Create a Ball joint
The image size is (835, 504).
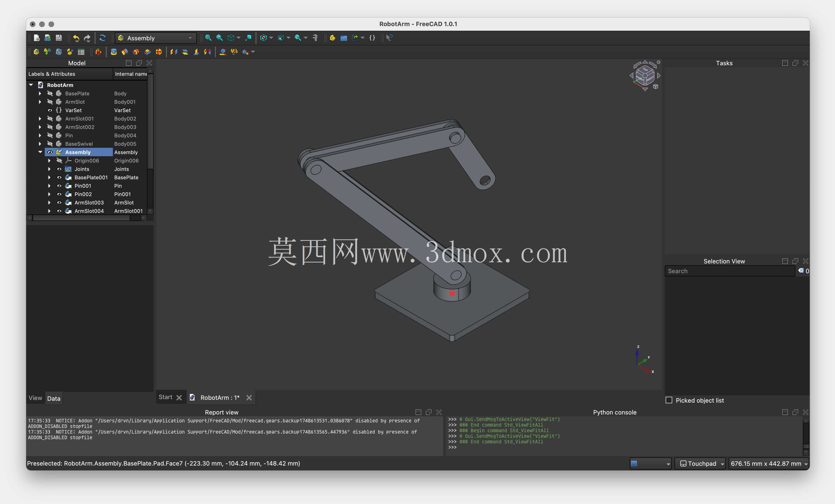coord(159,52)
